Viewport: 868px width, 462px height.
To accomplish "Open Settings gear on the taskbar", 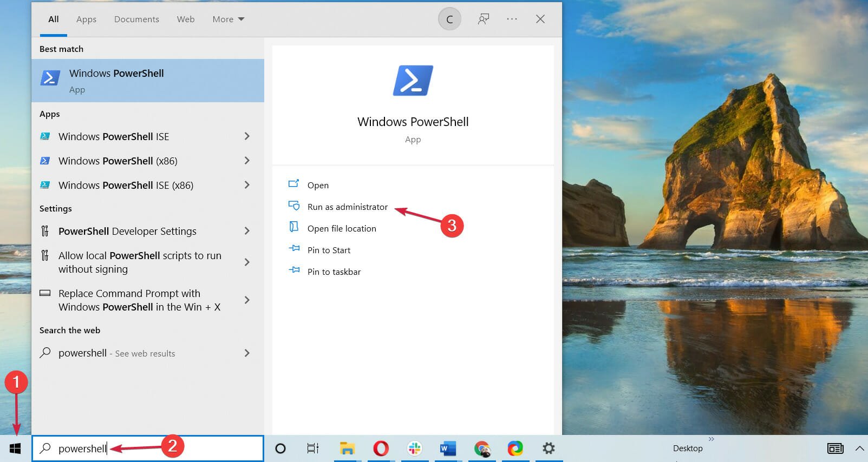I will click(x=549, y=448).
